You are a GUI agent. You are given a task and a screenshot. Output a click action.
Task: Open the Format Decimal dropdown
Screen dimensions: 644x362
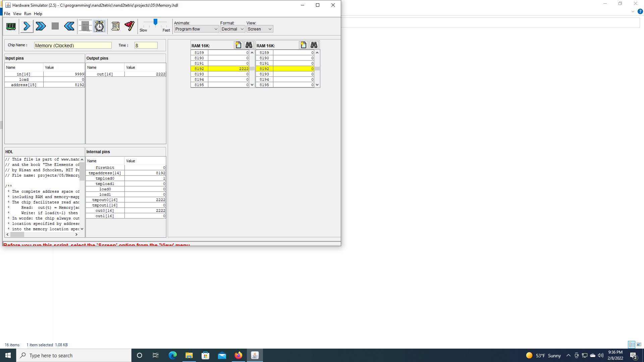232,29
